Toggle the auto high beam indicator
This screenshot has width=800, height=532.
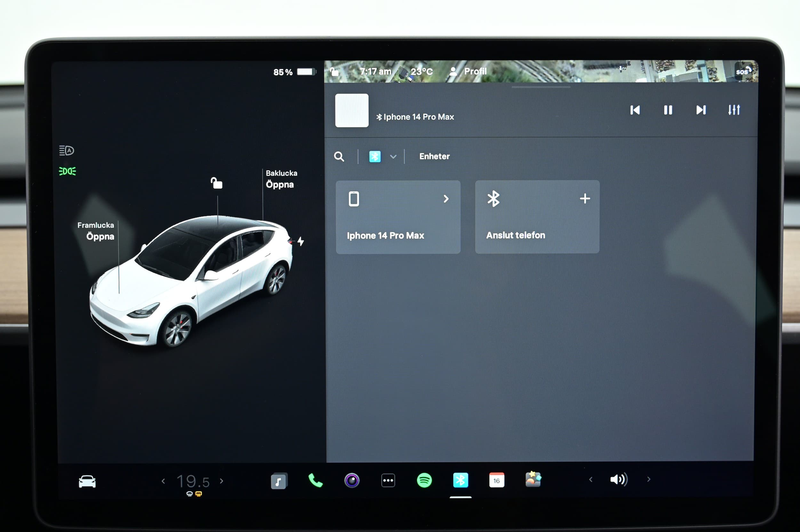point(67,150)
